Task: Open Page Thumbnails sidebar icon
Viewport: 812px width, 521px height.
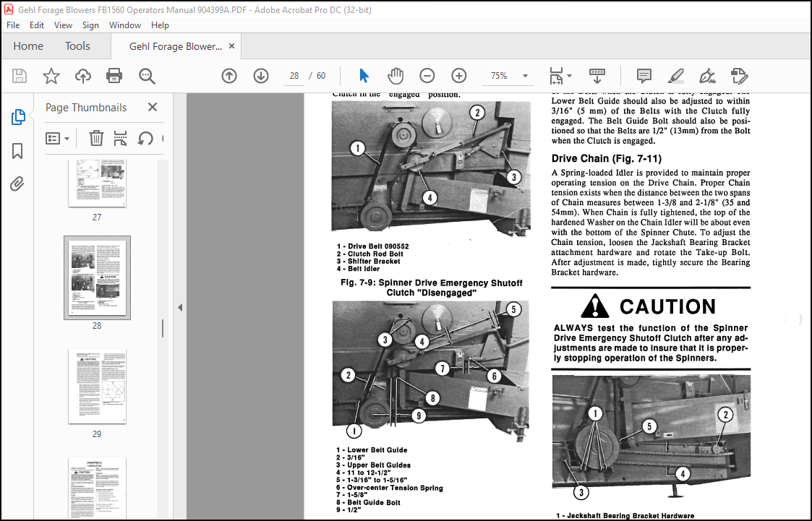Action: click(x=17, y=117)
